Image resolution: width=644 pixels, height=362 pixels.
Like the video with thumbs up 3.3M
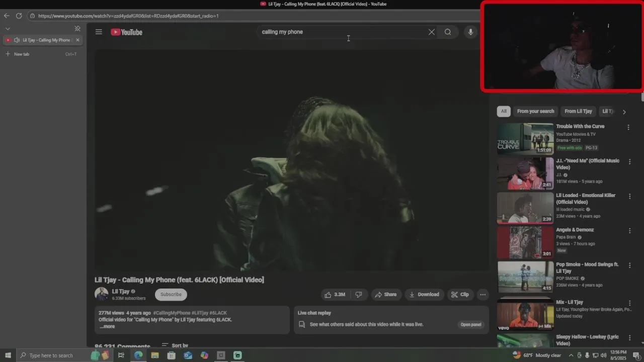click(335, 295)
